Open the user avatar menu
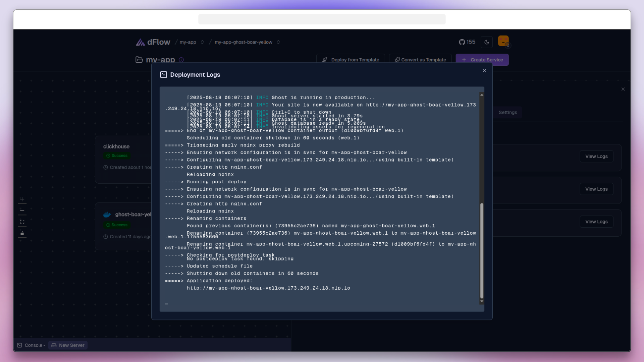 coord(503,41)
